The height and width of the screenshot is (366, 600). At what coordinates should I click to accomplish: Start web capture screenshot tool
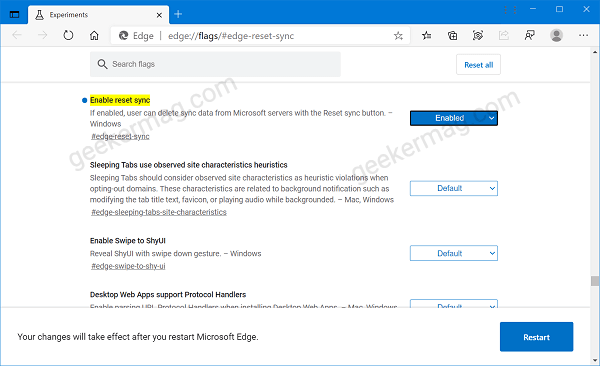[x=478, y=36]
